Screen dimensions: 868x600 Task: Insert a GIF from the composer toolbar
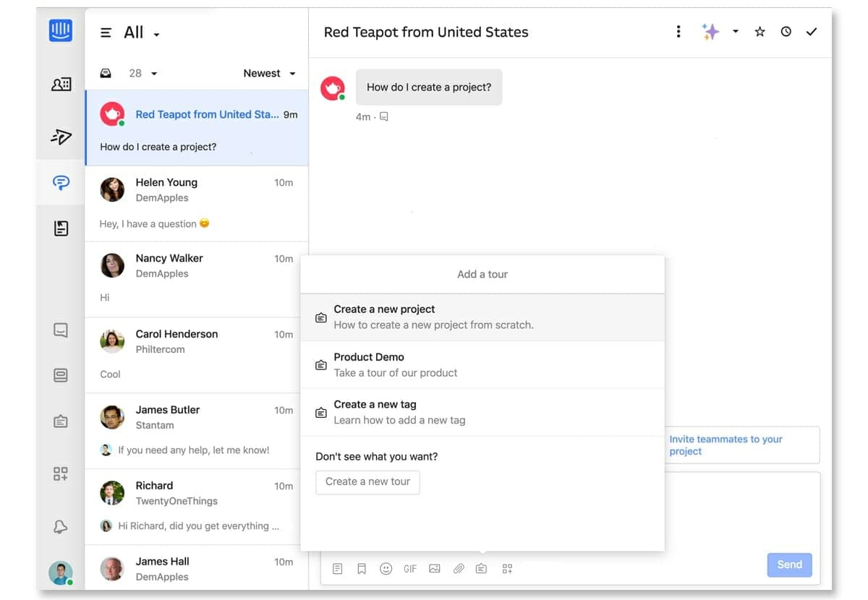(410, 569)
